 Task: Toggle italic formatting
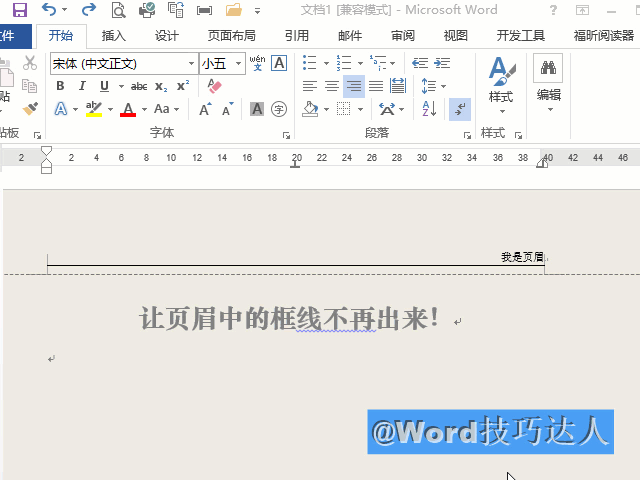(82, 86)
